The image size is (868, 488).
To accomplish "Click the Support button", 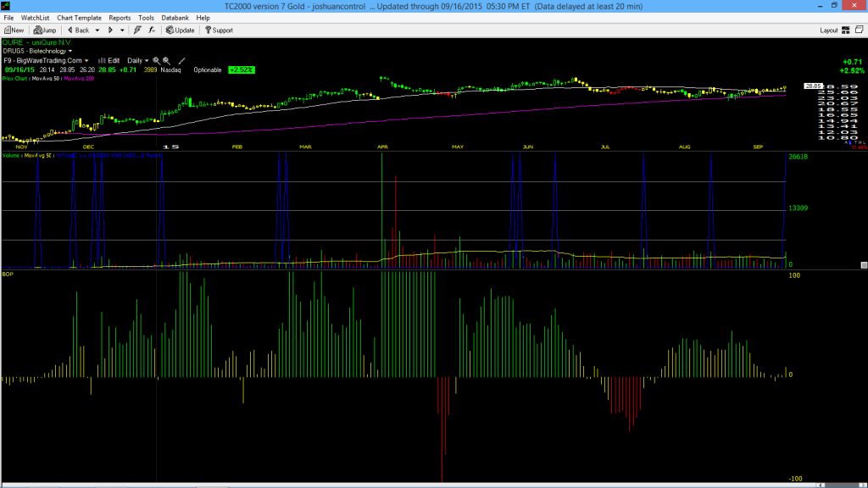I will point(220,30).
